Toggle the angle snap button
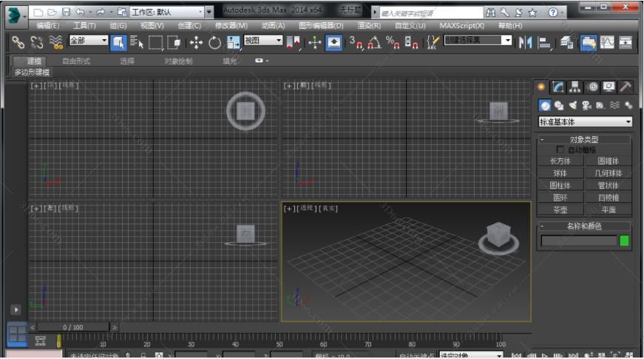The image size is (644, 359). click(374, 42)
